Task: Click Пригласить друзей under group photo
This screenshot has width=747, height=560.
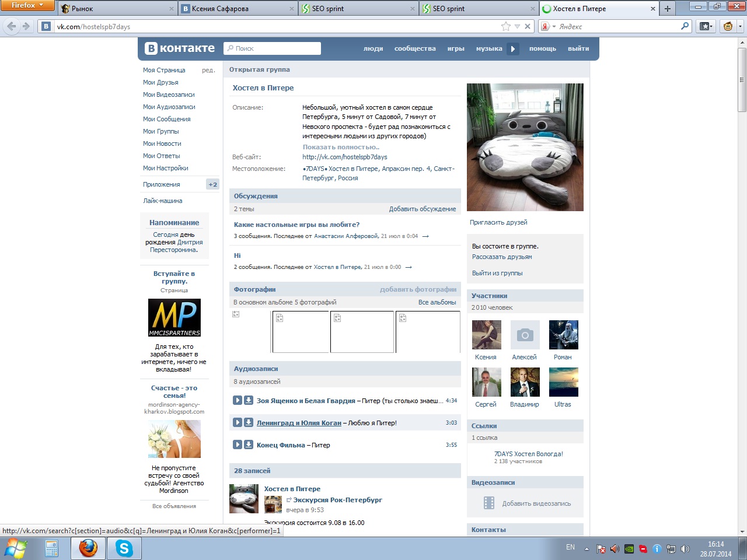Action: point(498,222)
